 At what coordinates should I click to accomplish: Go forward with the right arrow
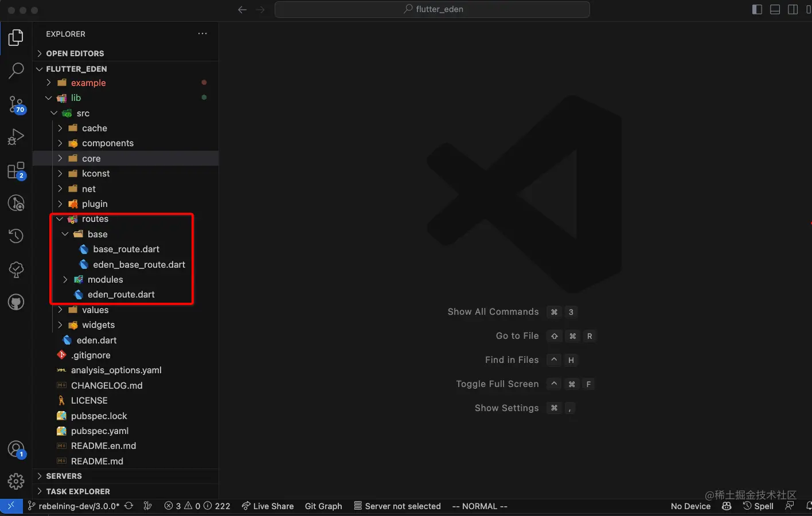pos(260,10)
